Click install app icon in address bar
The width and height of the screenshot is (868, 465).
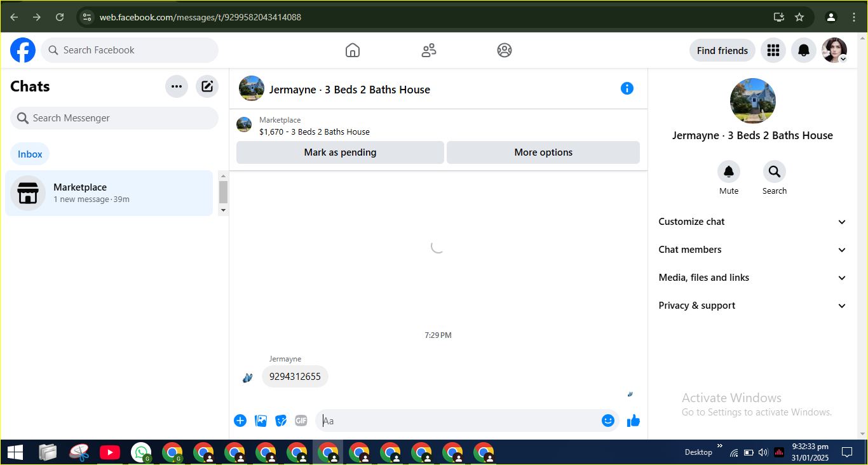(x=779, y=17)
